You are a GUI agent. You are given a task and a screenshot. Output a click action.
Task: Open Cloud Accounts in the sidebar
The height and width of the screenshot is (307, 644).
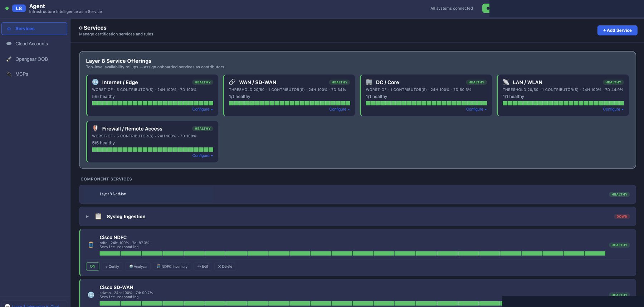point(34,44)
